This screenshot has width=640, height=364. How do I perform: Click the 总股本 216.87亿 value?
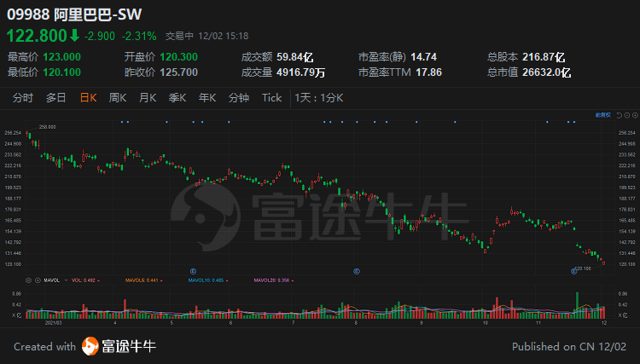click(x=544, y=57)
